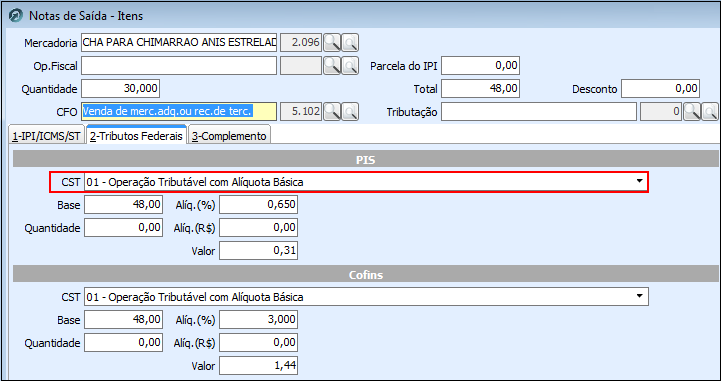Select the Quantidade field showing 30,000
The width and height of the screenshot is (721, 381).
pyautogui.click(x=120, y=89)
